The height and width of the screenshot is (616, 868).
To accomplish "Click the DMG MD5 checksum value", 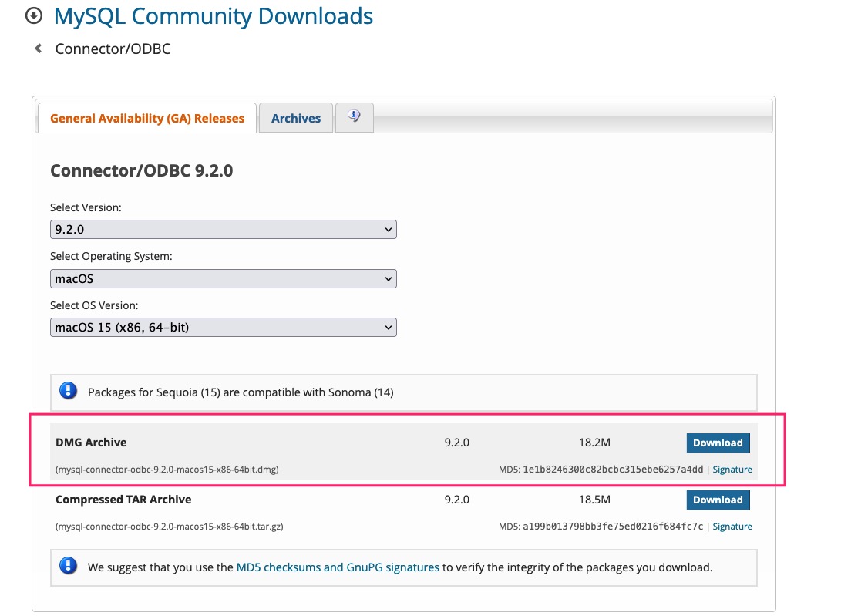I will [x=613, y=470].
